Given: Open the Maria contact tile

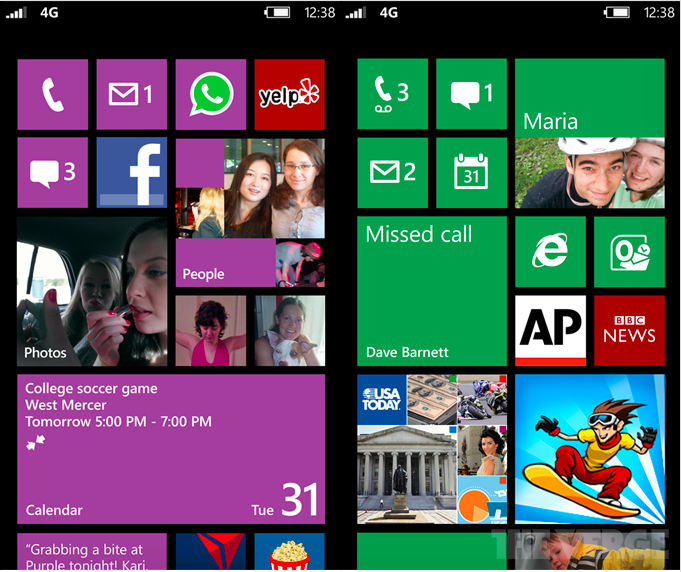Looking at the screenshot, I should point(589,133).
